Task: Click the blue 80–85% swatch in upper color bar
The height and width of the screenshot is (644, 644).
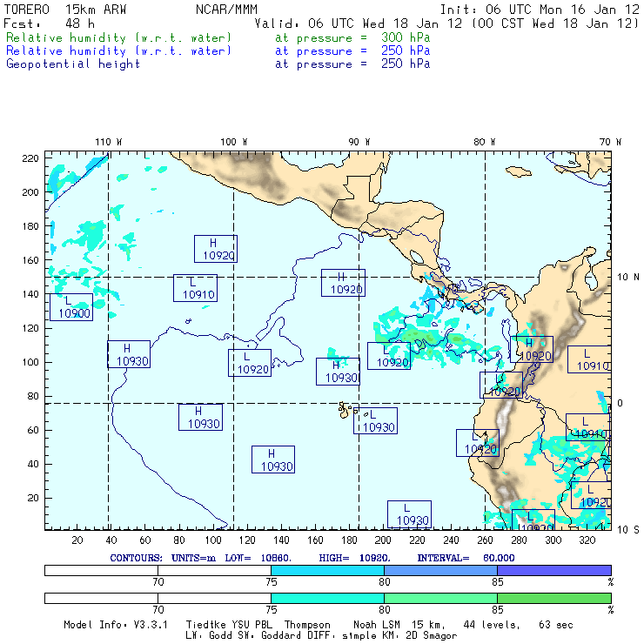Action: 440,570
